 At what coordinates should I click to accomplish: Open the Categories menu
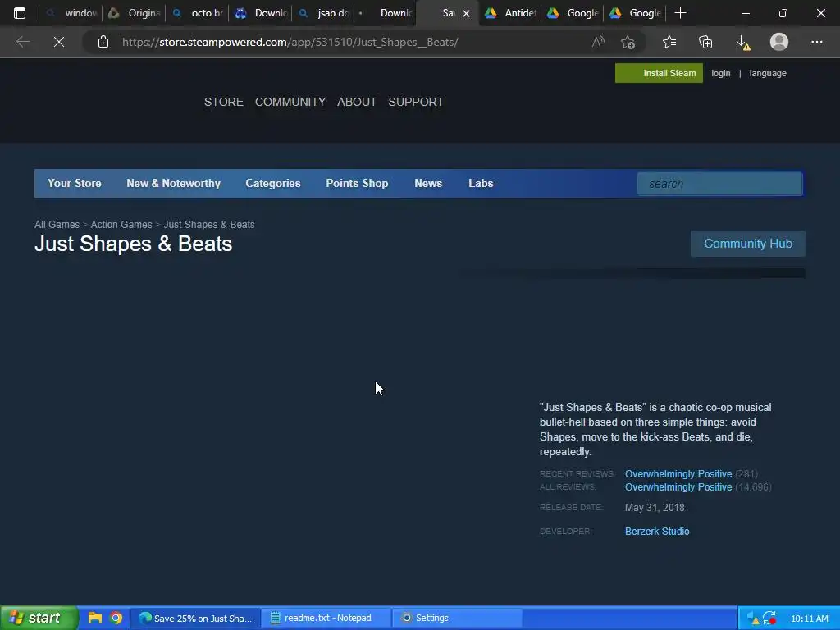273,183
